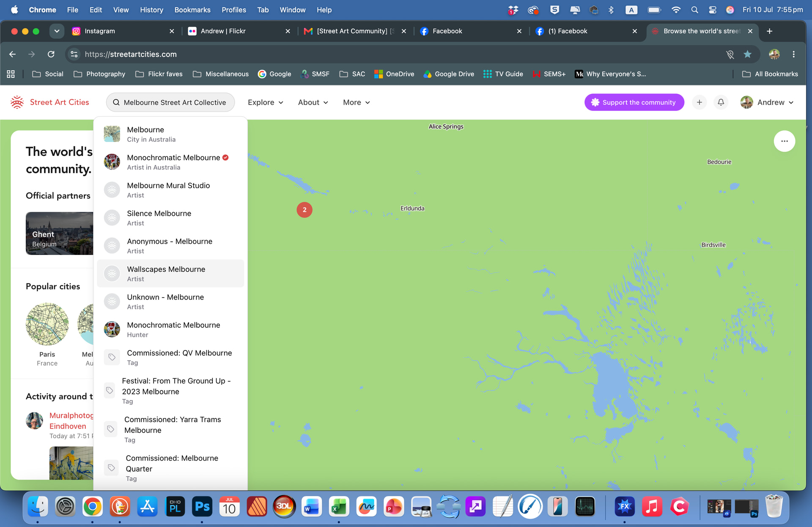
Task: Open the TV Guide bookmark
Action: tap(503, 74)
